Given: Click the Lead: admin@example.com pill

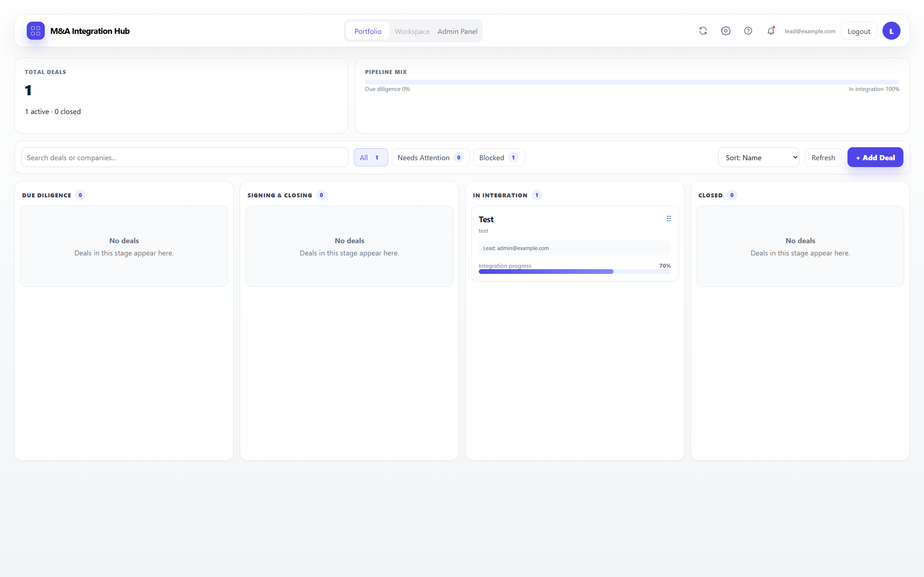Looking at the screenshot, I should (x=574, y=248).
